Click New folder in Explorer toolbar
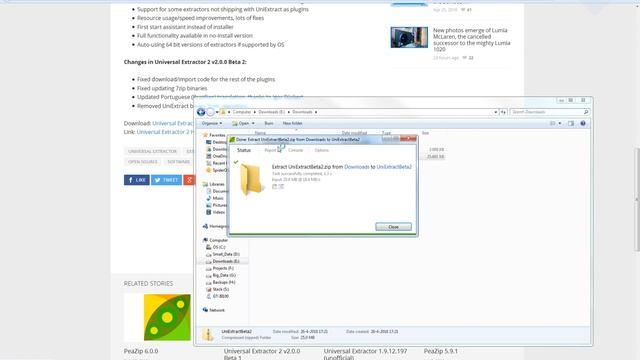The image size is (640, 360). click(292, 123)
